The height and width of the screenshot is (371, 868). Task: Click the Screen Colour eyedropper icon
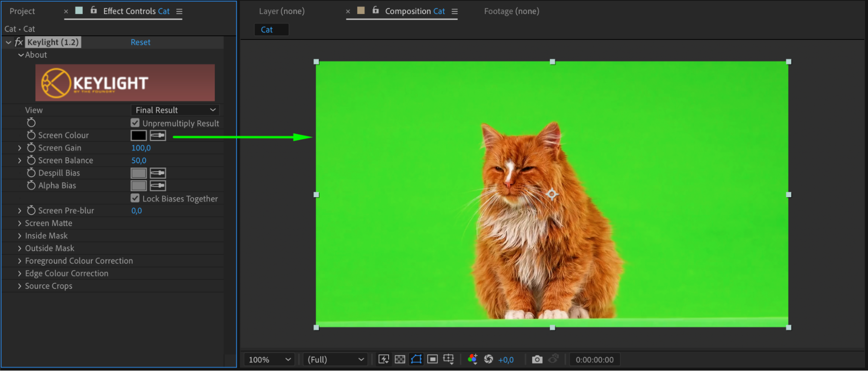pyautogui.click(x=158, y=136)
